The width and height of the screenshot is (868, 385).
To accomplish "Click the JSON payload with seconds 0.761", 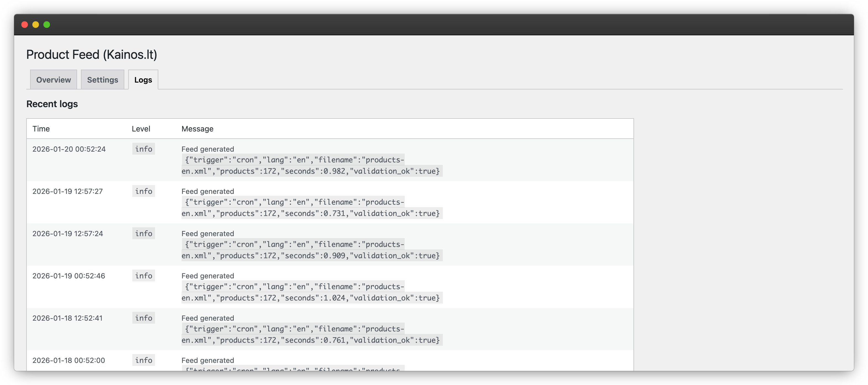I will 311,334.
